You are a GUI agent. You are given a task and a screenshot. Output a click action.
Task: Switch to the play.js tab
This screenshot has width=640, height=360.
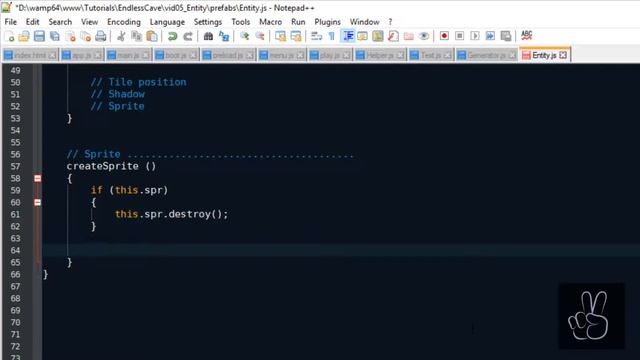pyautogui.click(x=330, y=55)
